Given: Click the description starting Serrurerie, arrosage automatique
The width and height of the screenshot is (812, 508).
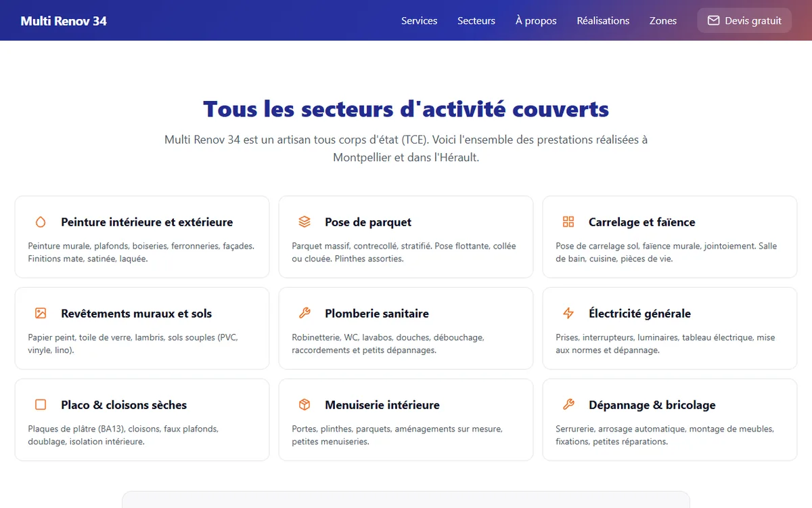Looking at the screenshot, I should coord(665,435).
